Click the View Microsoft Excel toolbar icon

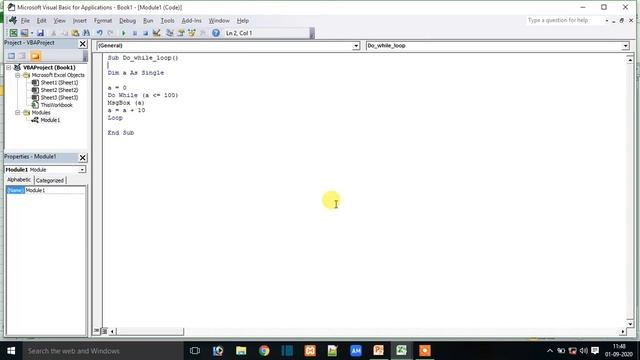13,33
